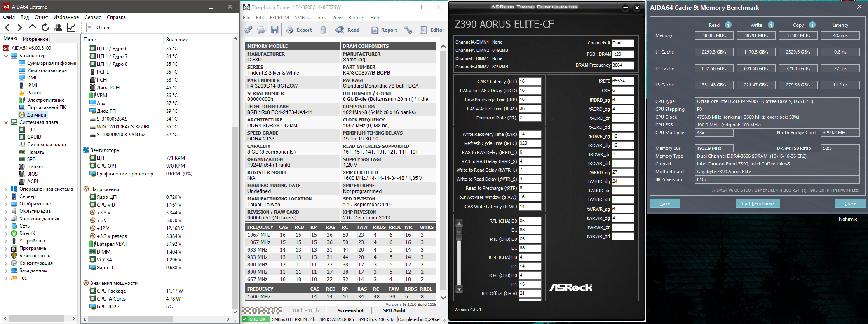Refresh the AIDA64 sensor page

coord(45,28)
